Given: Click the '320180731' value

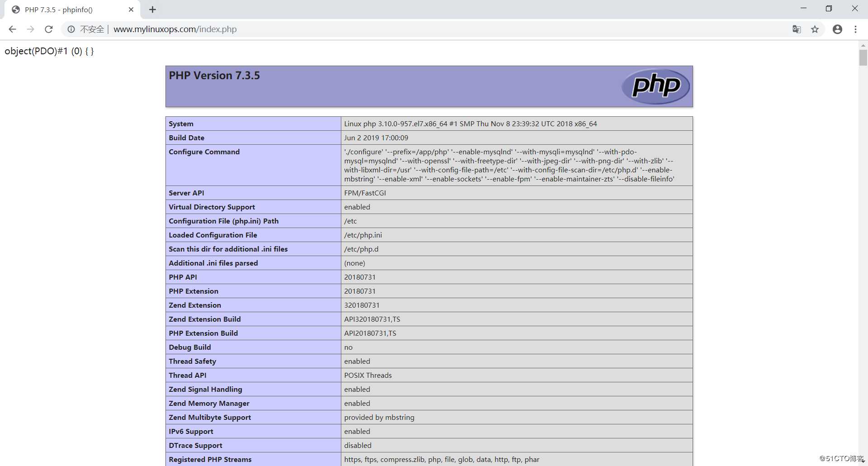Looking at the screenshot, I should [x=362, y=305].
